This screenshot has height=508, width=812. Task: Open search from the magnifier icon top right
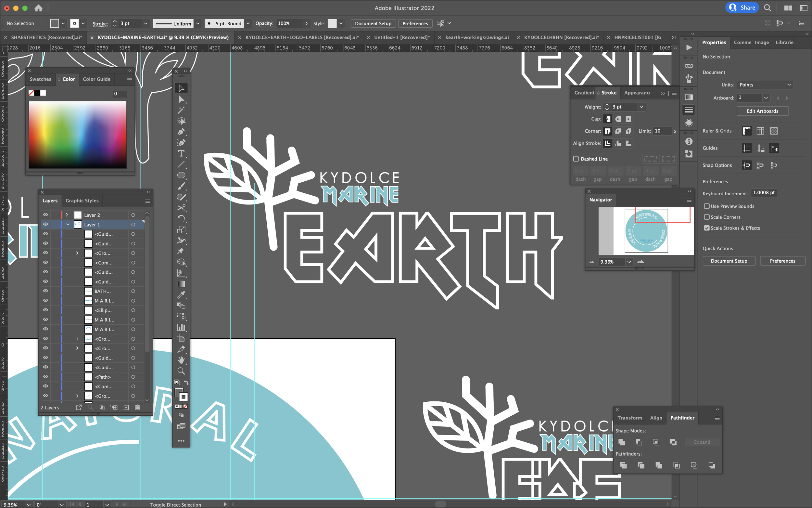pos(768,8)
